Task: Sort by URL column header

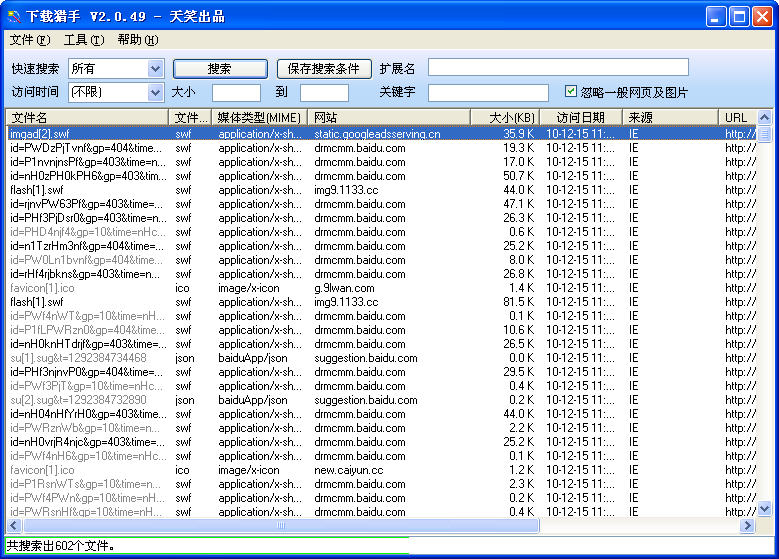Action: coord(737,118)
